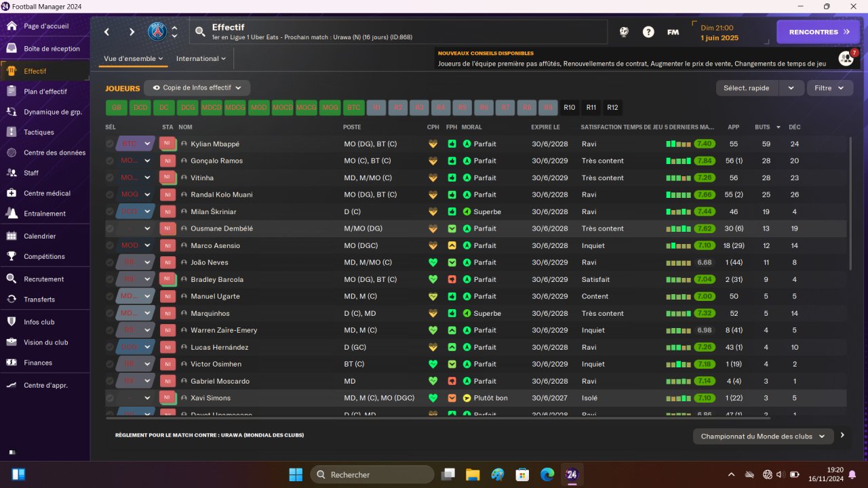Select the Ousmane Dembélé row checkbox
This screenshot has width=868, height=488.
(x=110, y=228)
